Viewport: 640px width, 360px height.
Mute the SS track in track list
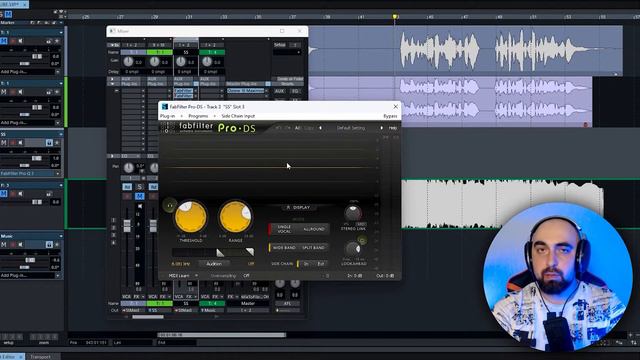4,142
